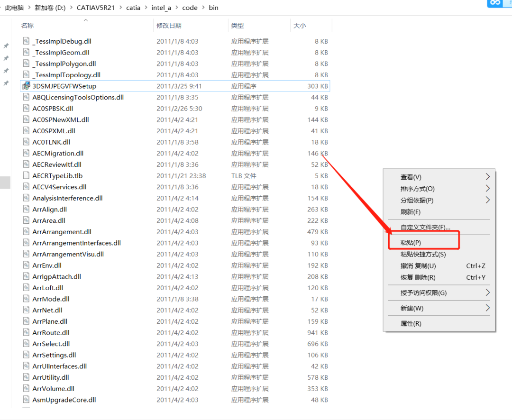Click the AnalysisInterference.dll file icon

[x=27, y=198]
